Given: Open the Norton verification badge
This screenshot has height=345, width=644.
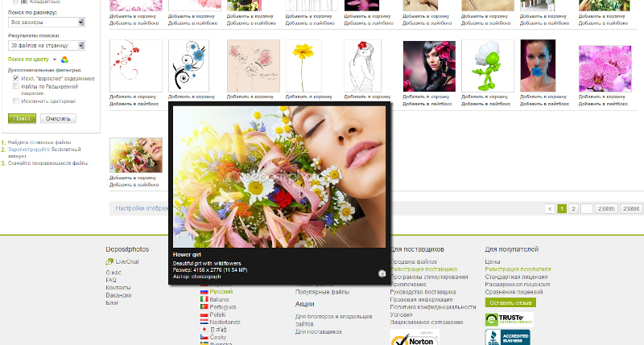Looking at the screenshot, I should click(415, 338).
